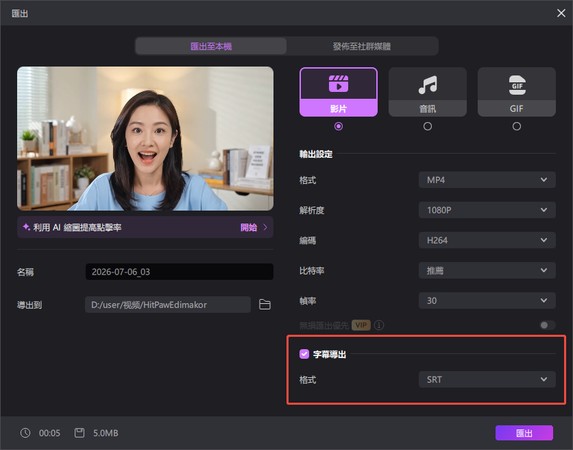
Task: Click the 導出到 export path field
Action: 168,305
